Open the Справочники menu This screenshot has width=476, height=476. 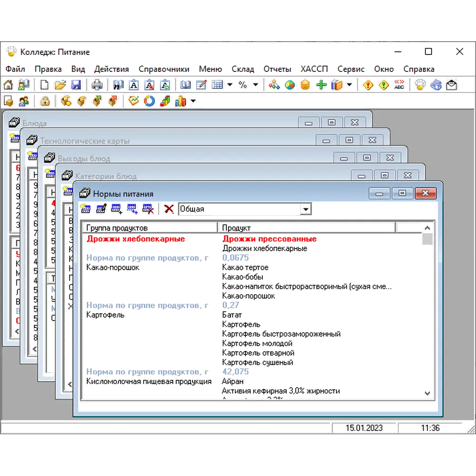pyautogui.click(x=164, y=69)
